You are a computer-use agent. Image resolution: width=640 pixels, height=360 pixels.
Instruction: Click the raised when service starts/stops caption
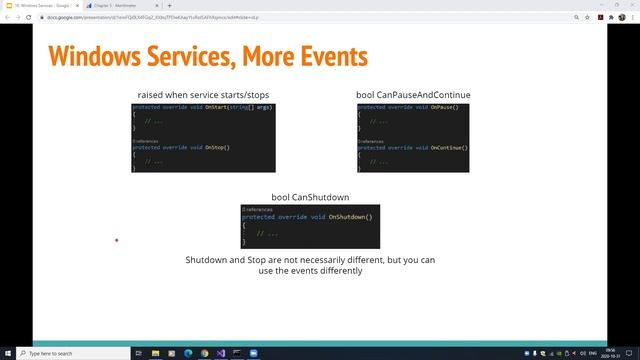pos(203,95)
